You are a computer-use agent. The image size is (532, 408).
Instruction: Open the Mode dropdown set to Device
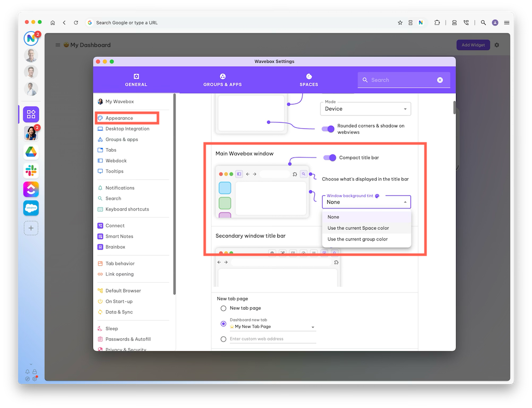click(365, 109)
